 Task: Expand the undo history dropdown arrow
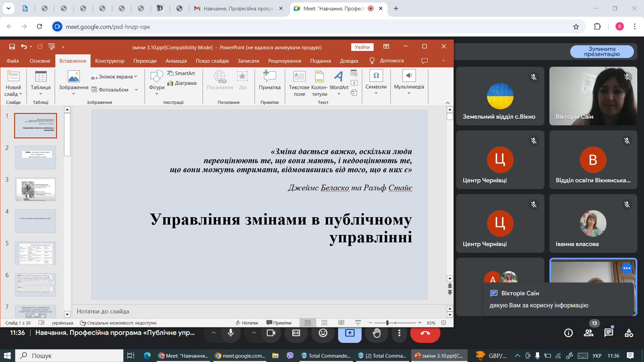[x=31, y=47]
